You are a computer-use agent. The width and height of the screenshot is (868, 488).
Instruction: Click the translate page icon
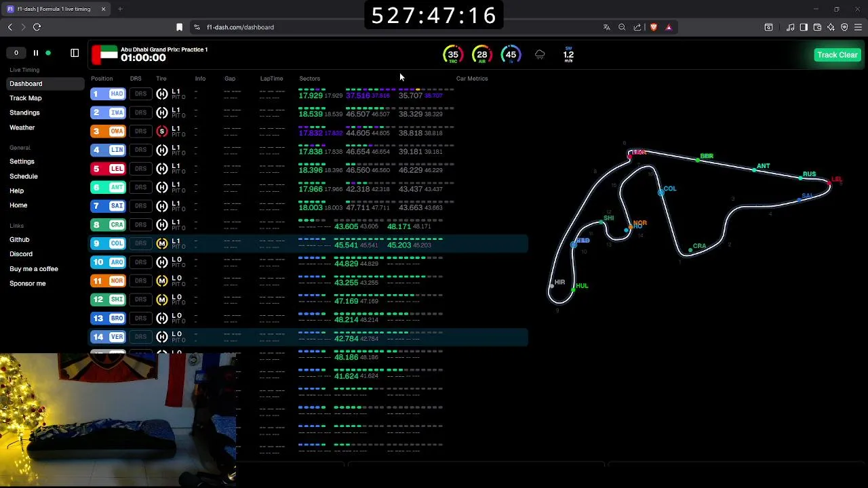point(606,27)
